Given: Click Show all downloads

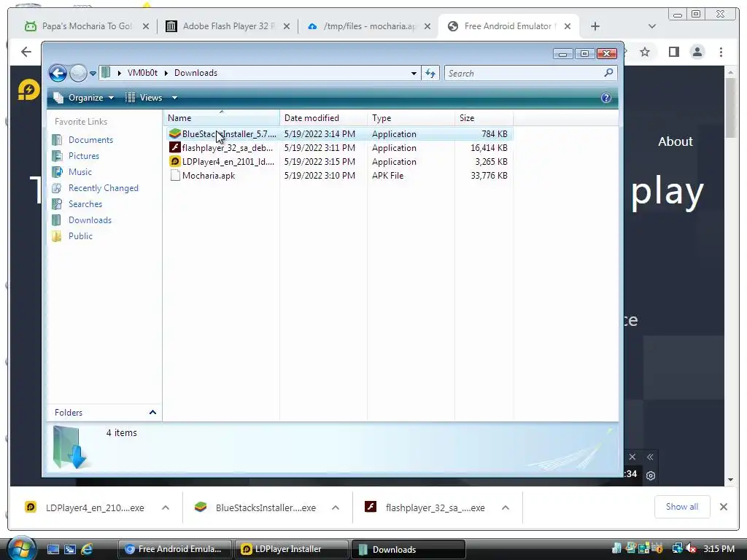Looking at the screenshot, I should (x=682, y=507).
